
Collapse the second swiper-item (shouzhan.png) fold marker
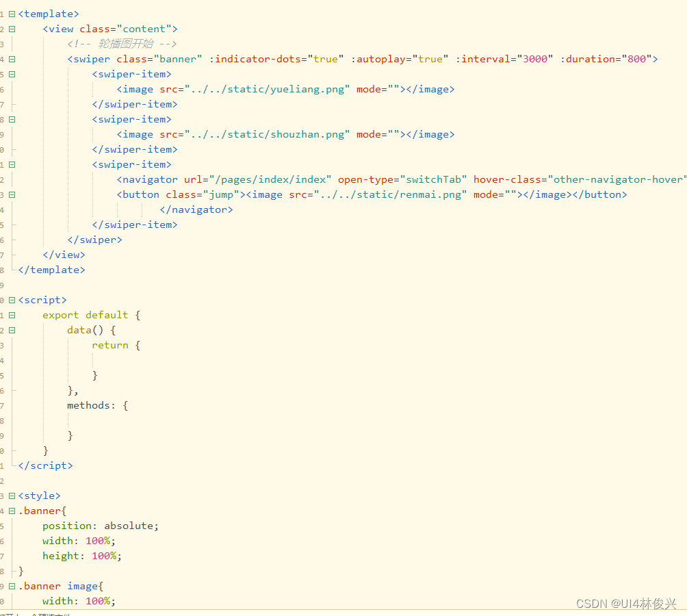(12, 119)
